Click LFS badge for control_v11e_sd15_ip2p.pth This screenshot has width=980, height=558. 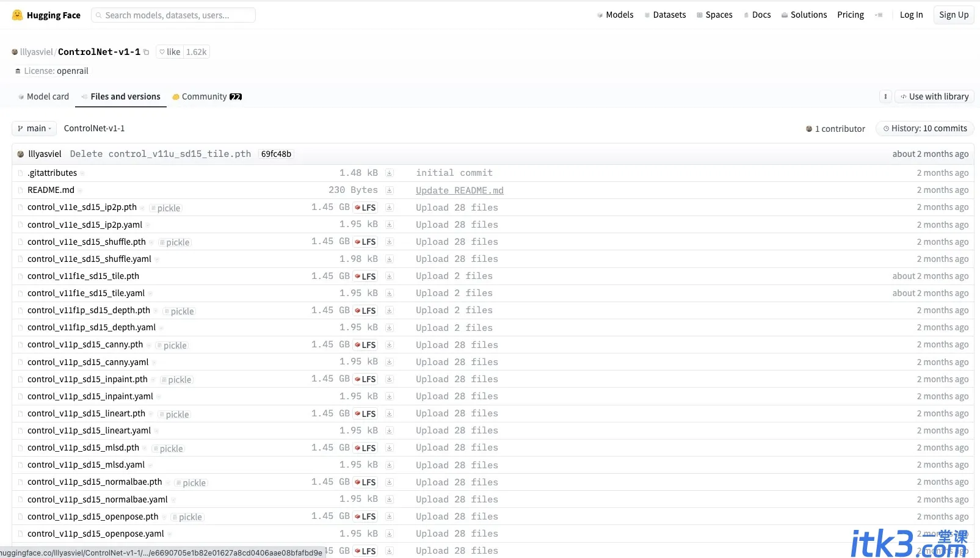[x=365, y=208]
